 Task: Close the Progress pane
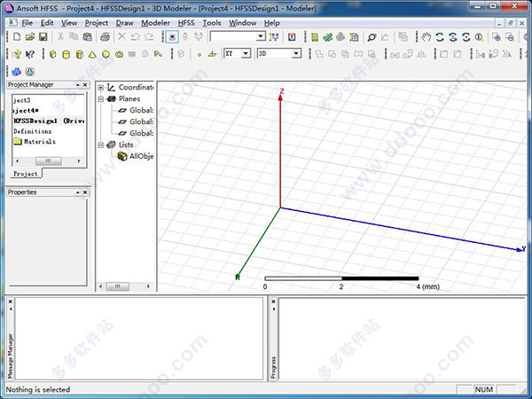coord(273,301)
